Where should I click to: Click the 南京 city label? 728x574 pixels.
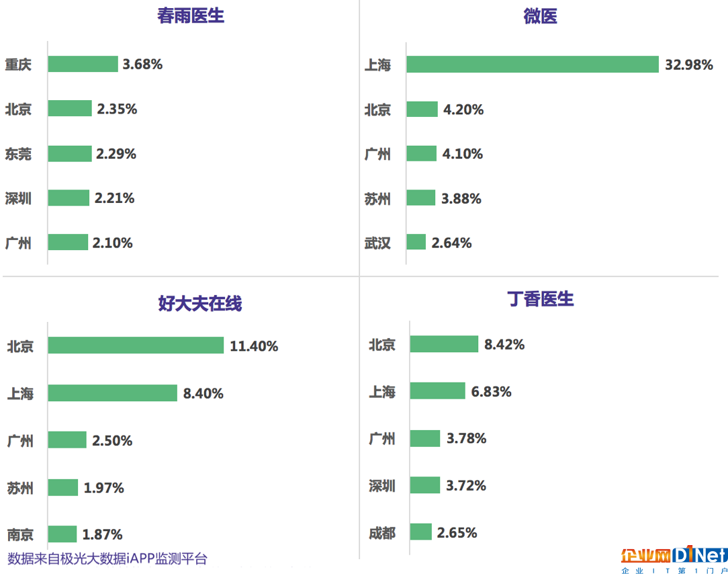(x=20, y=534)
